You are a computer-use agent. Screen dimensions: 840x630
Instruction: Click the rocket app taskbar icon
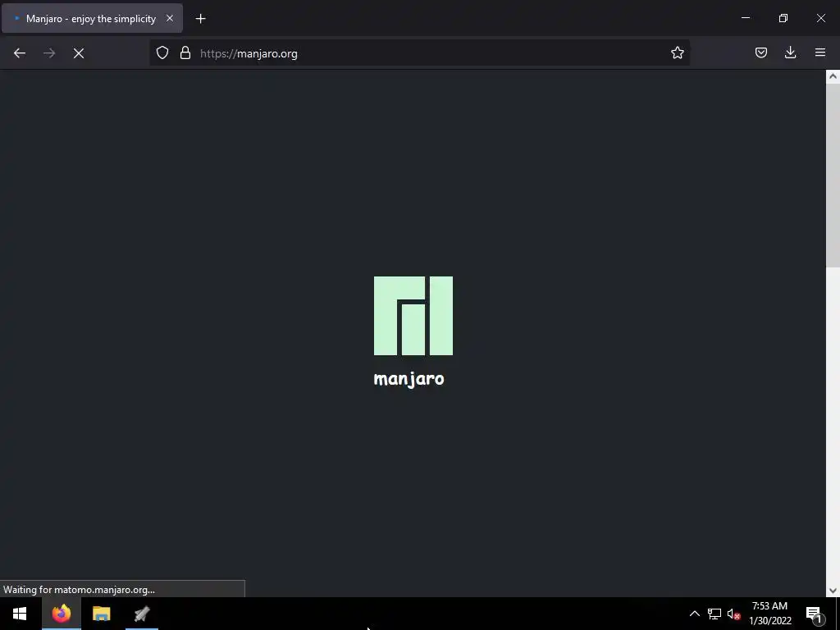[x=142, y=614]
